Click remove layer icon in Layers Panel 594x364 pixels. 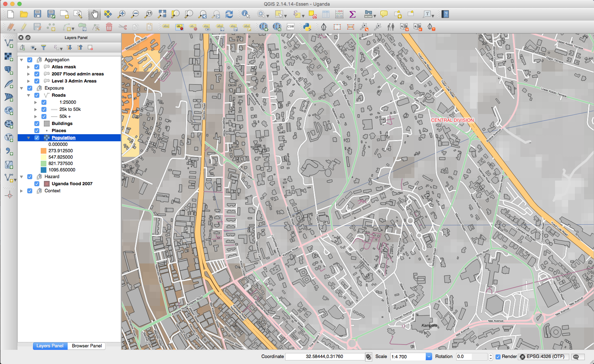click(x=90, y=47)
